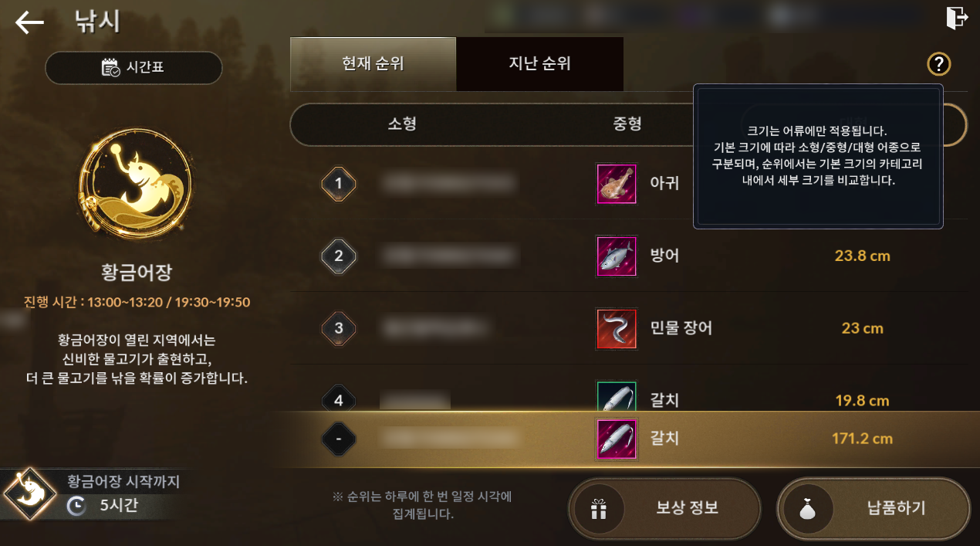This screenshot has height=546, width=980.
Task: Switch to the 현재 순위 tab
Action: tap(373, 64)
